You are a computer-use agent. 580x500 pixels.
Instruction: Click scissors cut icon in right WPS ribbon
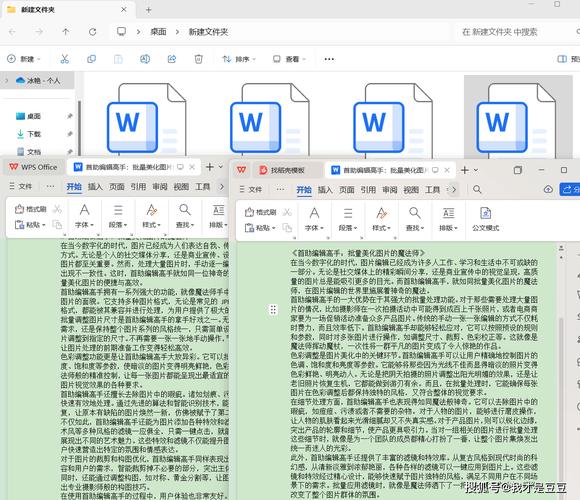(x=287, y=212)
